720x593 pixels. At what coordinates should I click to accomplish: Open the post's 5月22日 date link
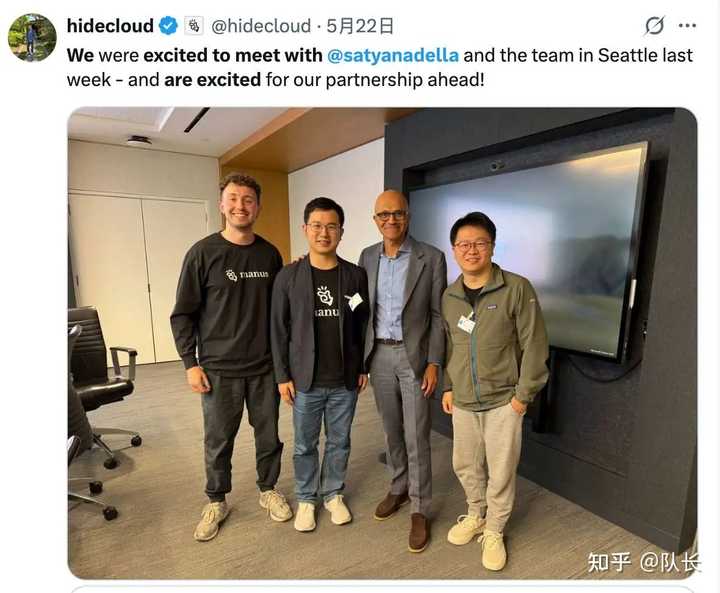(x=360, y=26)
